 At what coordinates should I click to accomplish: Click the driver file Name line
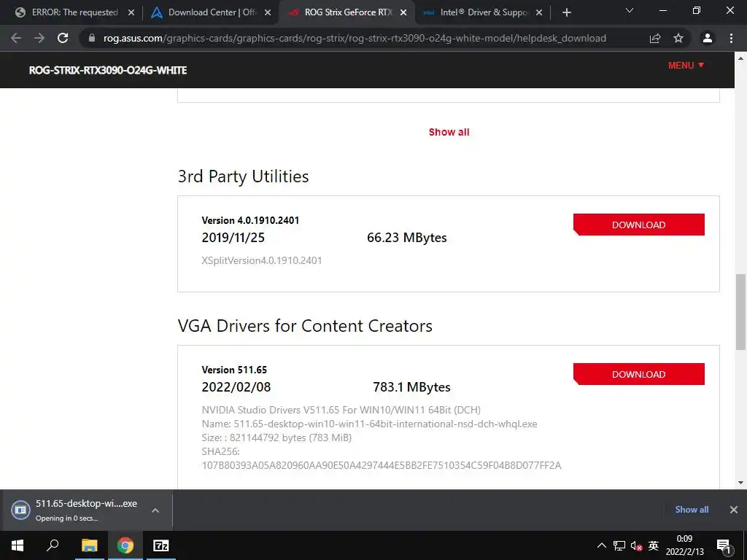(369, 424)
